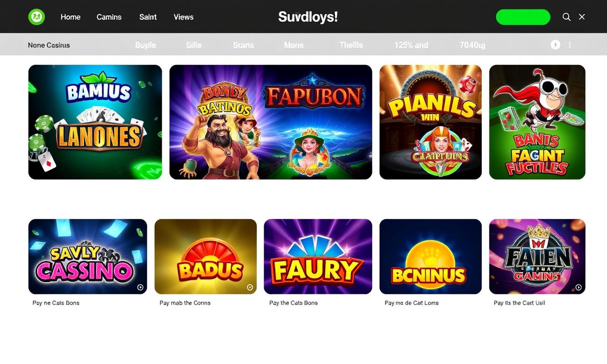The height and width of the screenshot is (364, 607).
Task: Select the Bugle filter tab
Action: (x=146, y=45)
